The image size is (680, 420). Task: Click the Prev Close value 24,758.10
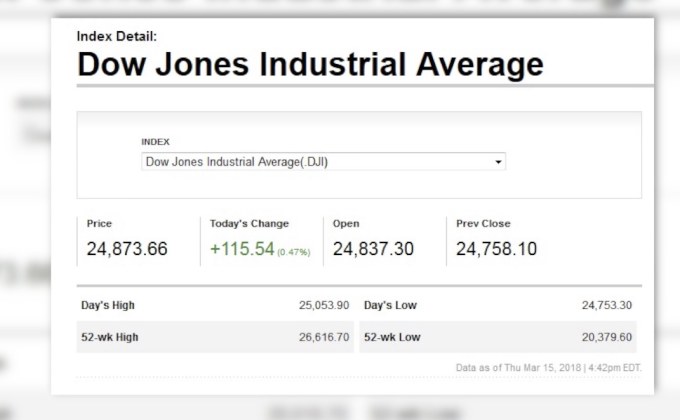point(496,249)
